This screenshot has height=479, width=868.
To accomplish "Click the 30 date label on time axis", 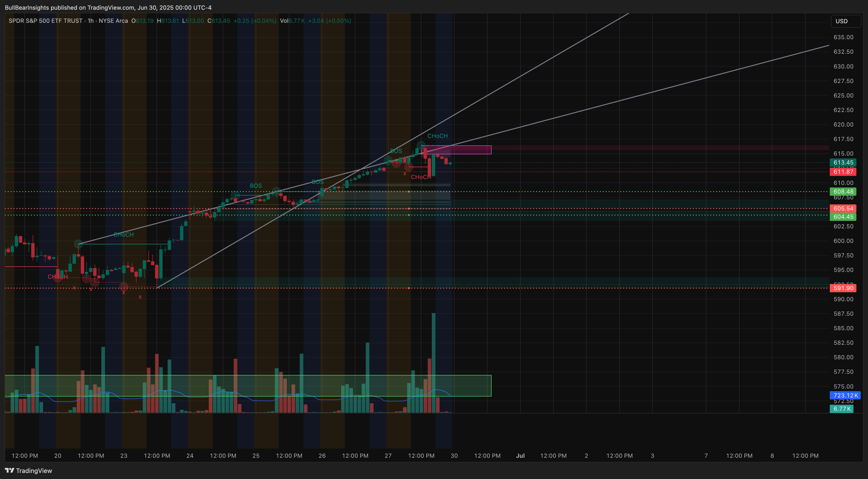I will click(x=454, y=456).
